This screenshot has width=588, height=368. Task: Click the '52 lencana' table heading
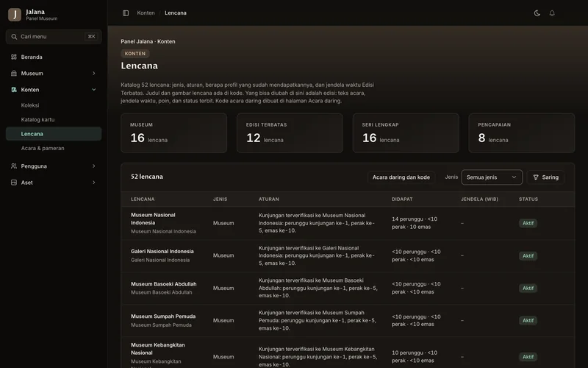pyautogui.click(x=146, y=177)
